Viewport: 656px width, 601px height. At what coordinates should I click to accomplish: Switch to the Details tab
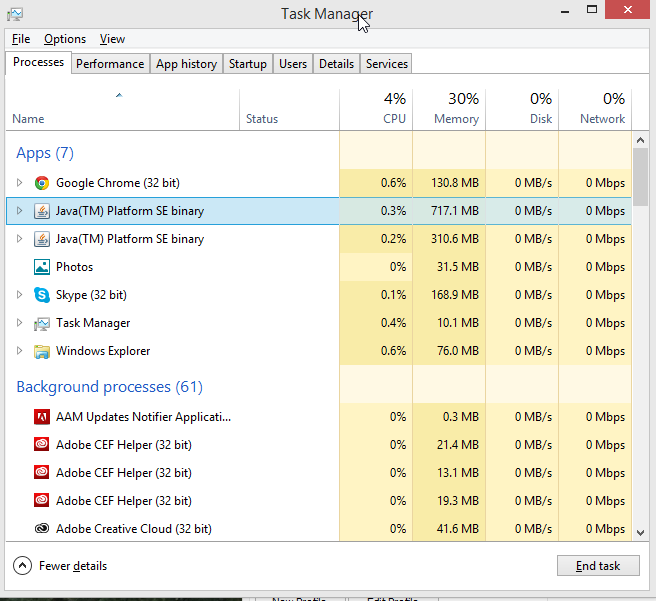coord(336,64)
